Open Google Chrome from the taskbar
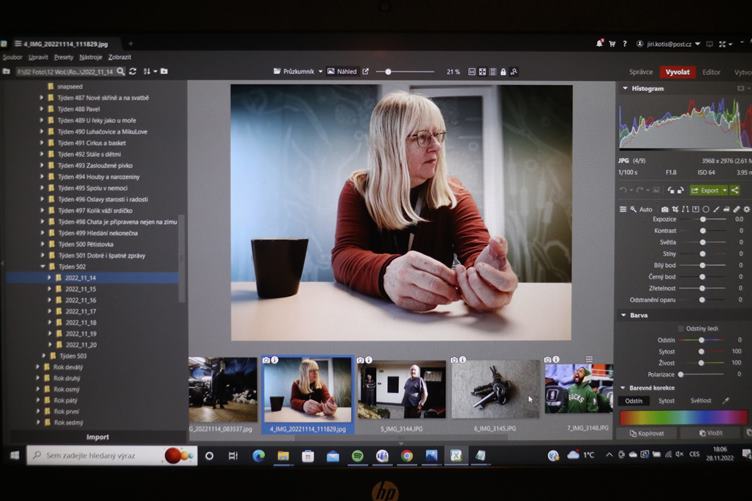 pyautogui.click(x=407, y=456)
